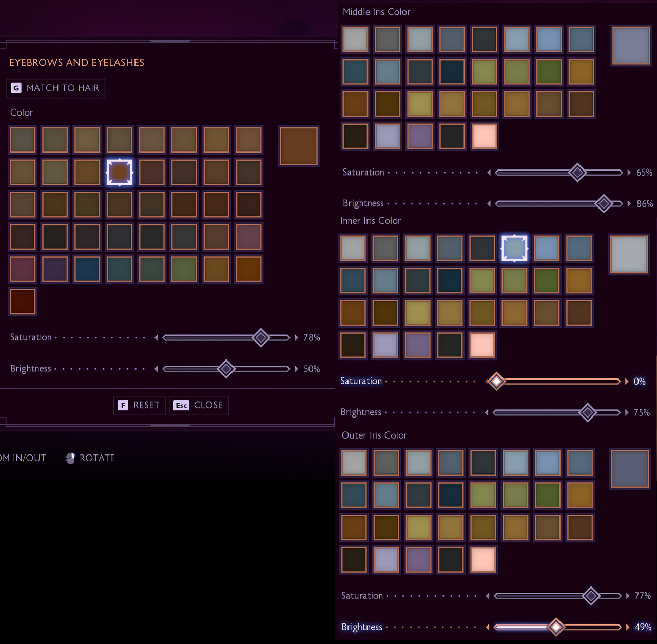Screen dimensions: 657x644
Task: Click the 78% eyebrows saturation value
Action: point(312,337)
